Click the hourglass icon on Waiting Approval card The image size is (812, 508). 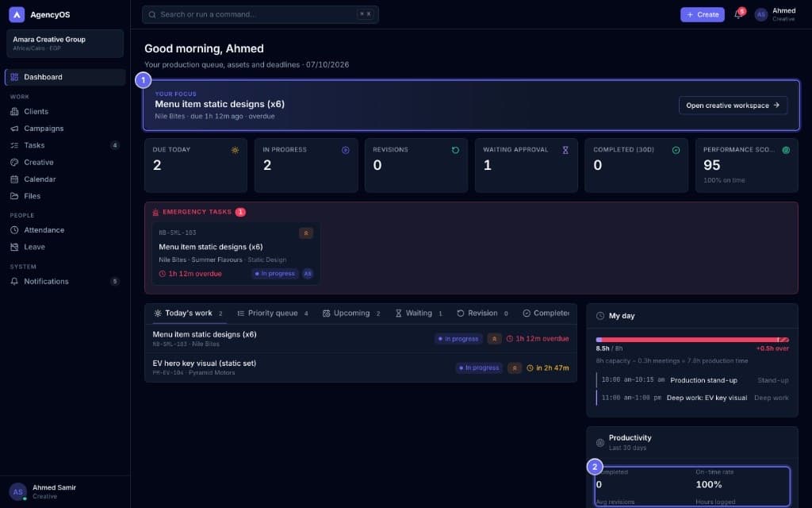(x=565, y=150)
